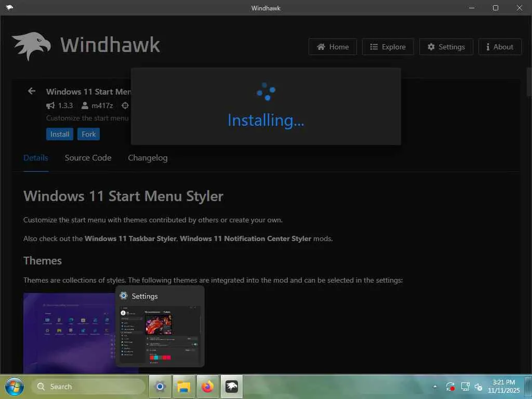Show hidden tray icons
Viewport: 532px width, 399px height.
[x=435, y=387]
